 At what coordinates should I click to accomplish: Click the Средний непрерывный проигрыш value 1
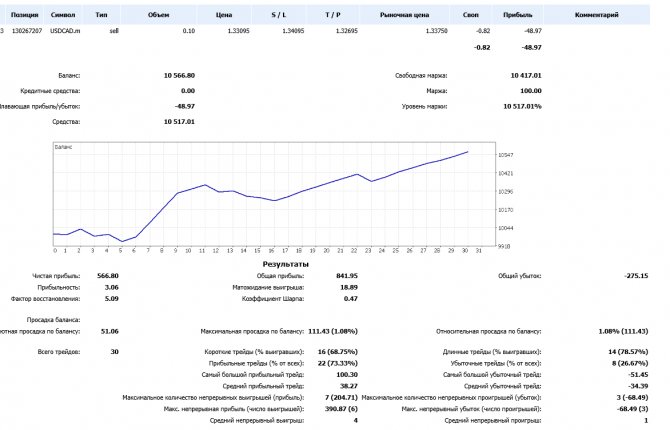646,421
